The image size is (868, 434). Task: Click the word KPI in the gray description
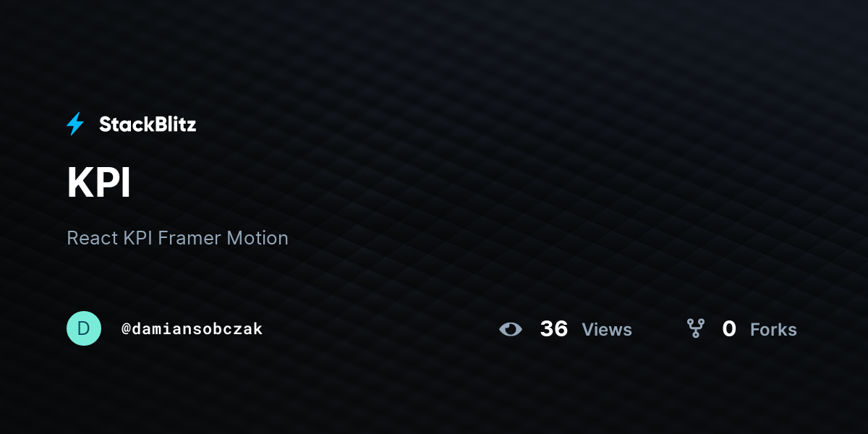[138, 238]
